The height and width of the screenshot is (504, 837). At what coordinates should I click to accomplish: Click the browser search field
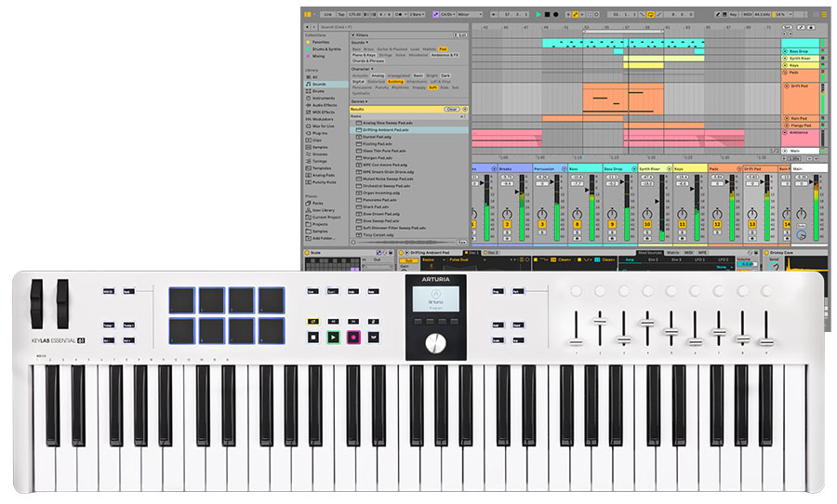[x=393, y=27]
